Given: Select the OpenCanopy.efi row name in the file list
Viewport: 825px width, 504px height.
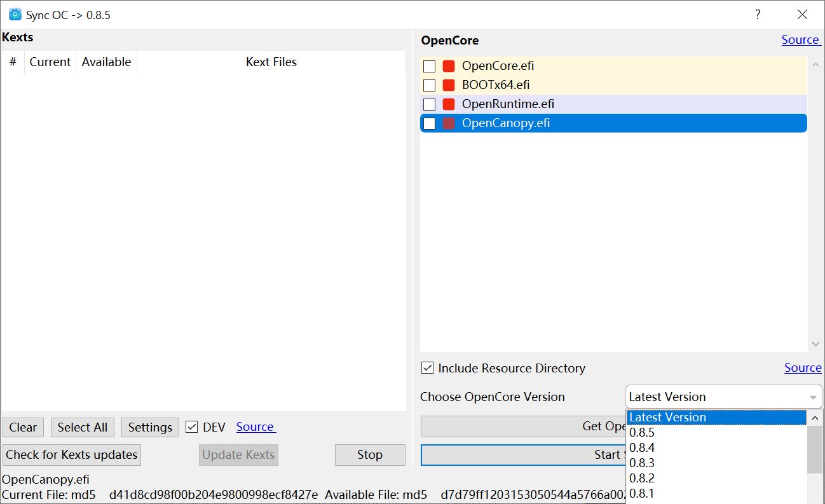Looking at the screenshot, I should point(506,123).
